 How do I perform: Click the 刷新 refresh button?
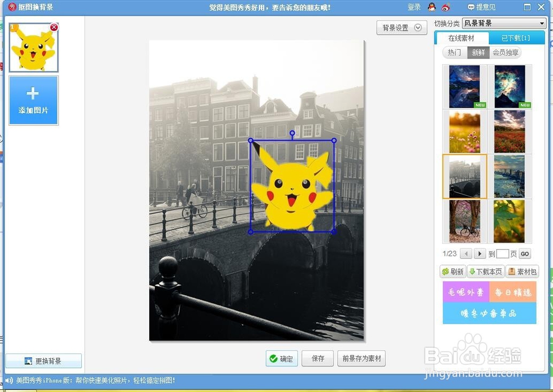(453, 271)
